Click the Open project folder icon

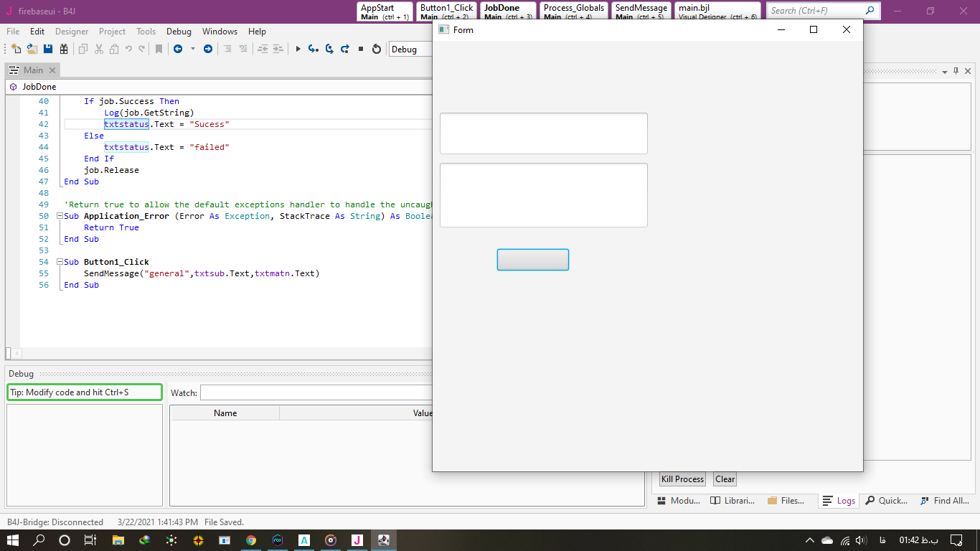pyautogui.click(x=32, y=49)
